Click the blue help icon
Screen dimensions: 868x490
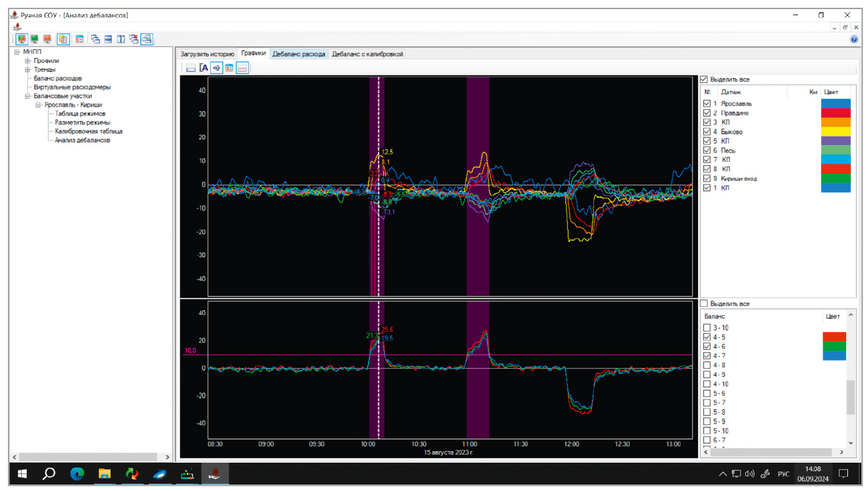854,39
